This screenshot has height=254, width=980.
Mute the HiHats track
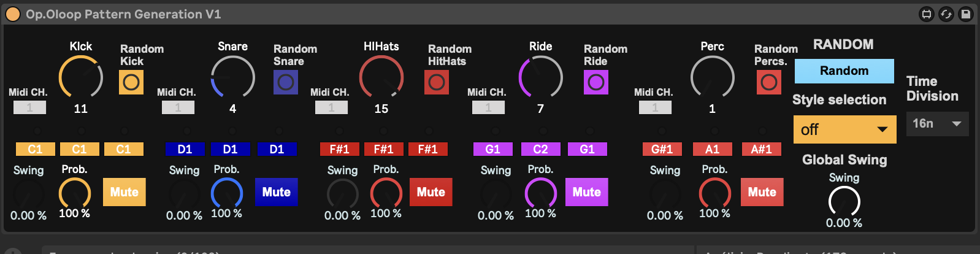click(x=431, y=192)
